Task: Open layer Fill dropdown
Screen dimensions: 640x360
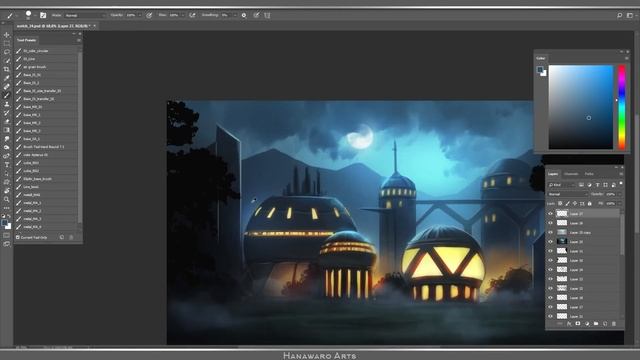Action: click(x=620, y=203)
